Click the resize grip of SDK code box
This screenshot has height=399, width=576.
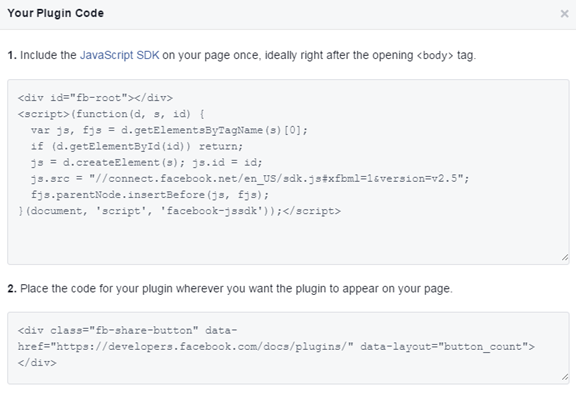pos(565,258)
